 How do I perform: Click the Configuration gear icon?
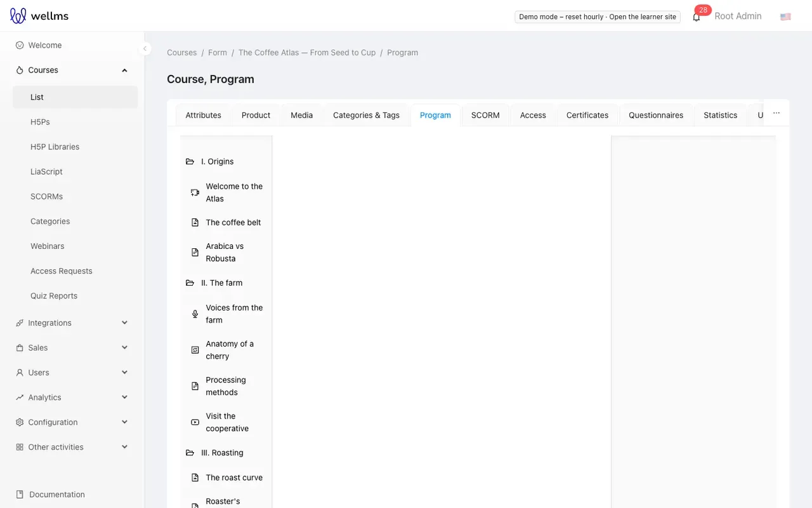pos(20,422)
